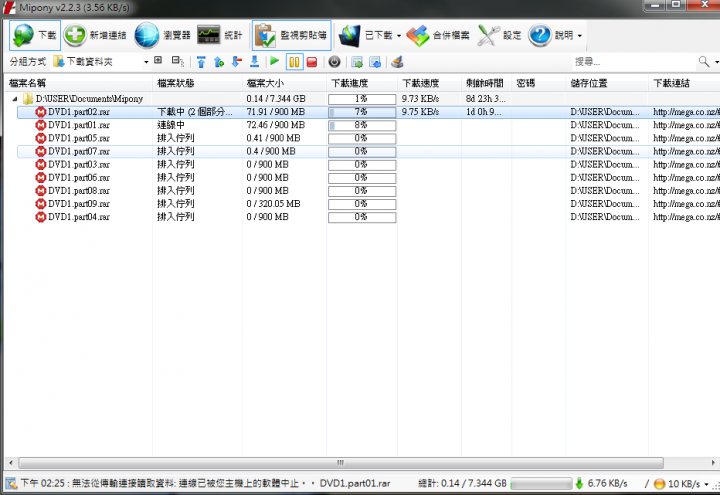Move selected download to top

tap(201, 62)
